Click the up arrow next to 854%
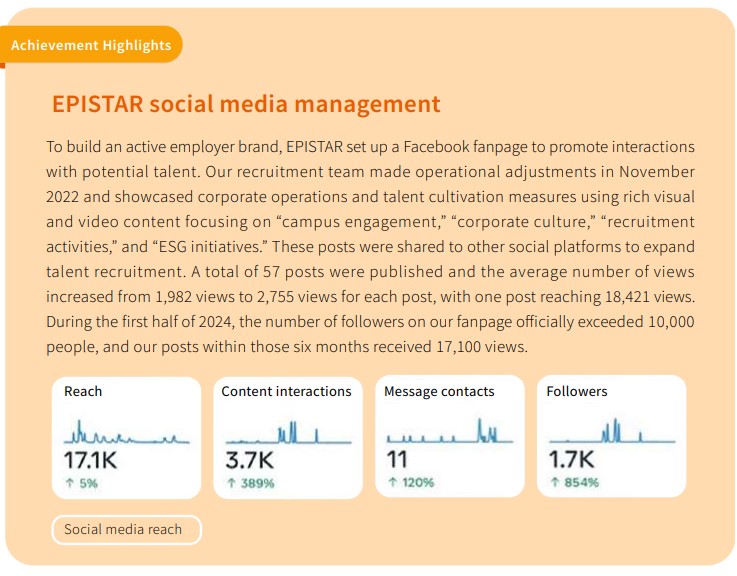Viewport: 737px width, 576px height. pos(554,483)
